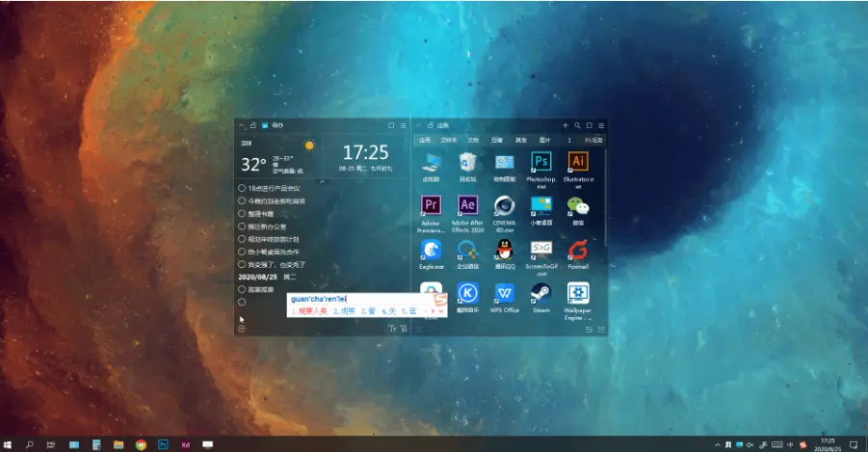This screenshot has width=868, height=452.
Task: Switch to the '压缩' tab
Action: tap(497, 140)
